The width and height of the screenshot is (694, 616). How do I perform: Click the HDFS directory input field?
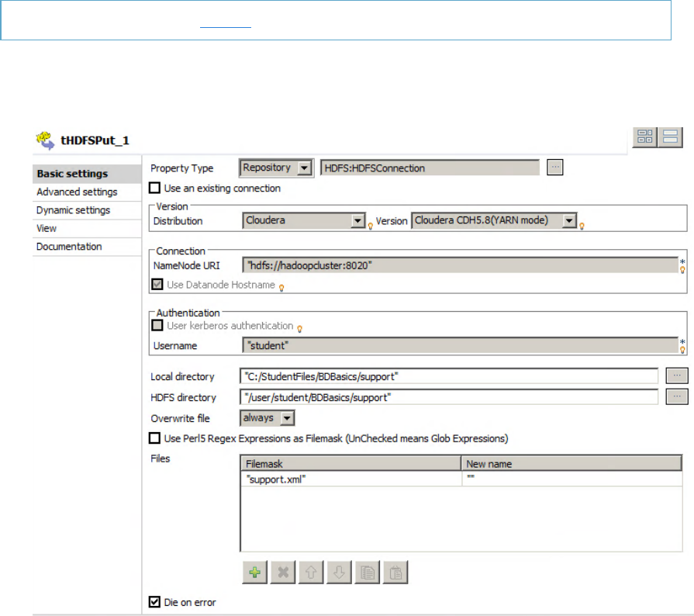click(x=450, y=397)
